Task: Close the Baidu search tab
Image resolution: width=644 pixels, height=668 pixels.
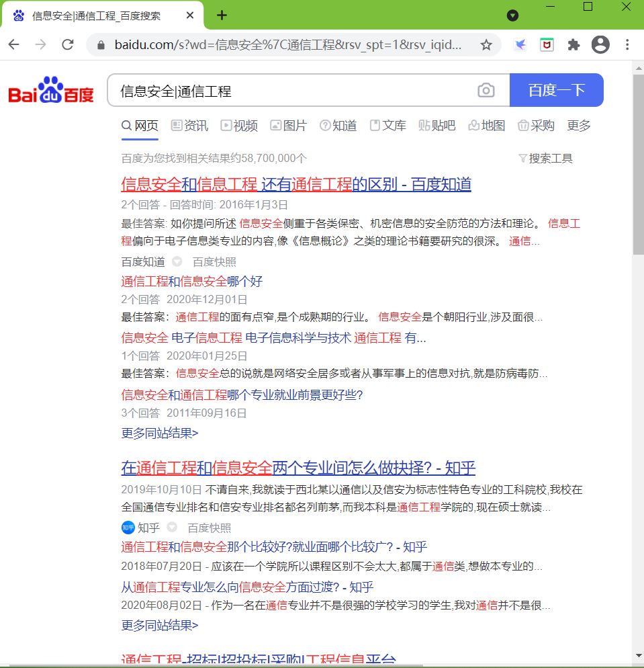Action: tap(190, 15)
